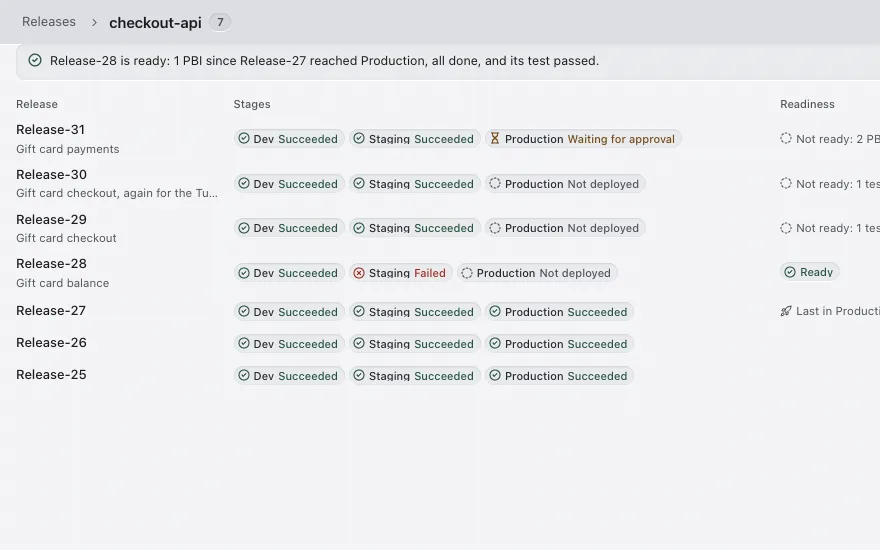The width and height of the screenshot is (880, 550).
Task: Click dashed icon in Release-31 Not ready status
Action: 786,138
